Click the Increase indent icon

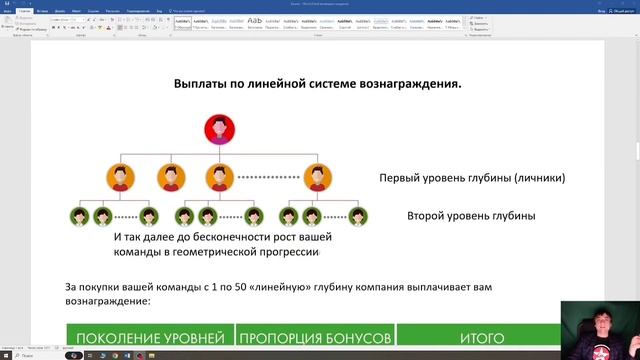(x=153, y=20)
